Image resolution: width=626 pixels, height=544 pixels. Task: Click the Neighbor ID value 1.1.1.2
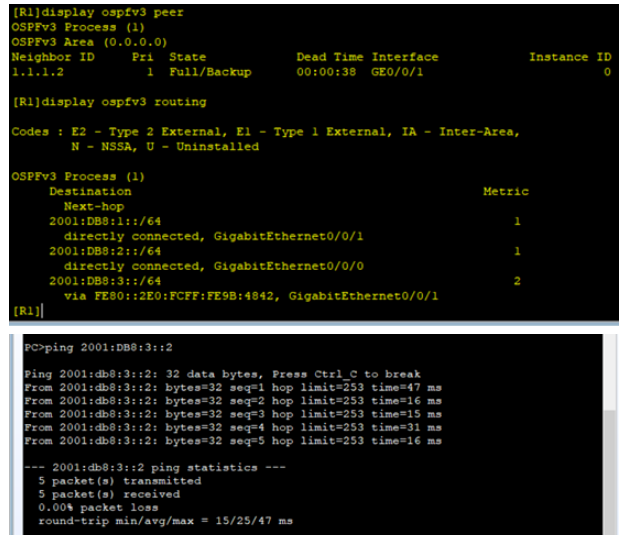click(x=35, y=72)
